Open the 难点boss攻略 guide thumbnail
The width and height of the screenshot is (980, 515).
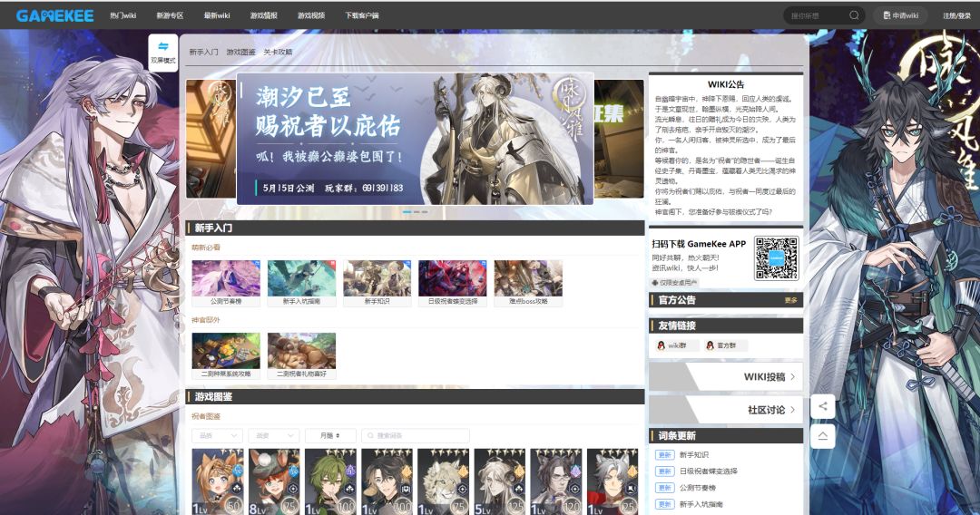528,283
